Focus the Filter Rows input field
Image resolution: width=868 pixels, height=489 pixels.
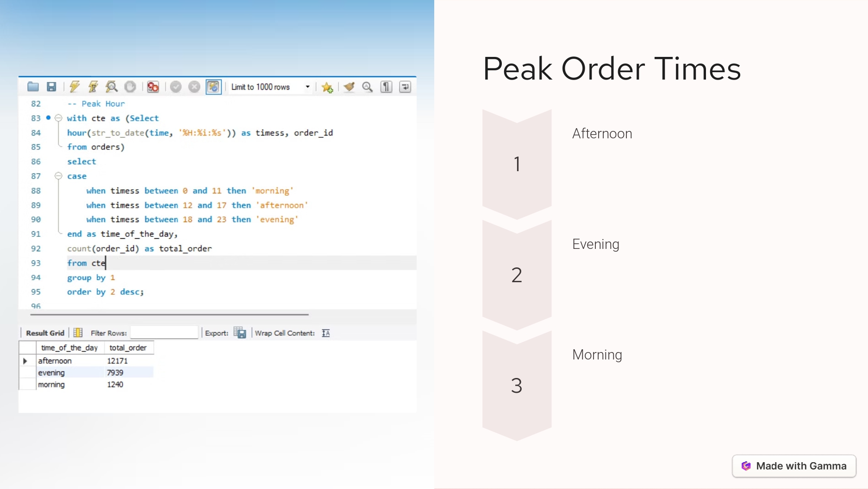(164, 333)
